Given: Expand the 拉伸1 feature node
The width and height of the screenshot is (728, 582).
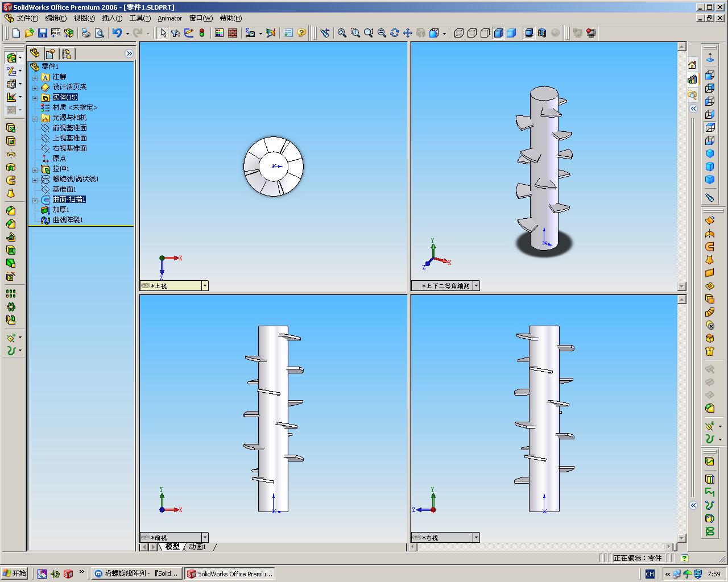Looking at the screenshot, I should coord(35,169).
